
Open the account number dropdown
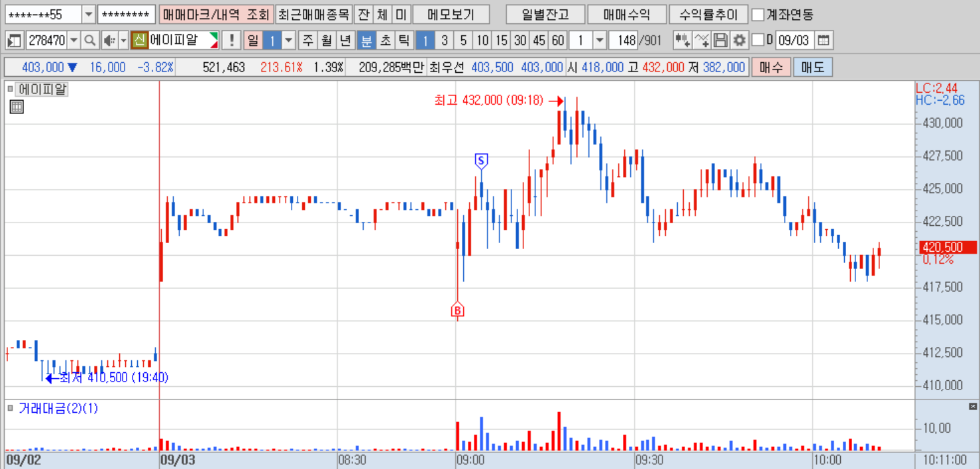click(89, 14)
